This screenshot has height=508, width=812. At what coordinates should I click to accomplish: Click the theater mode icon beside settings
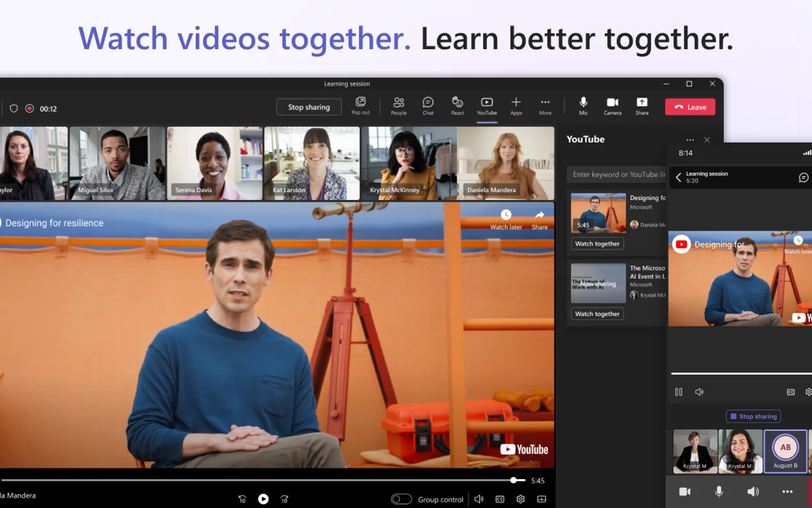pos(542,499)
